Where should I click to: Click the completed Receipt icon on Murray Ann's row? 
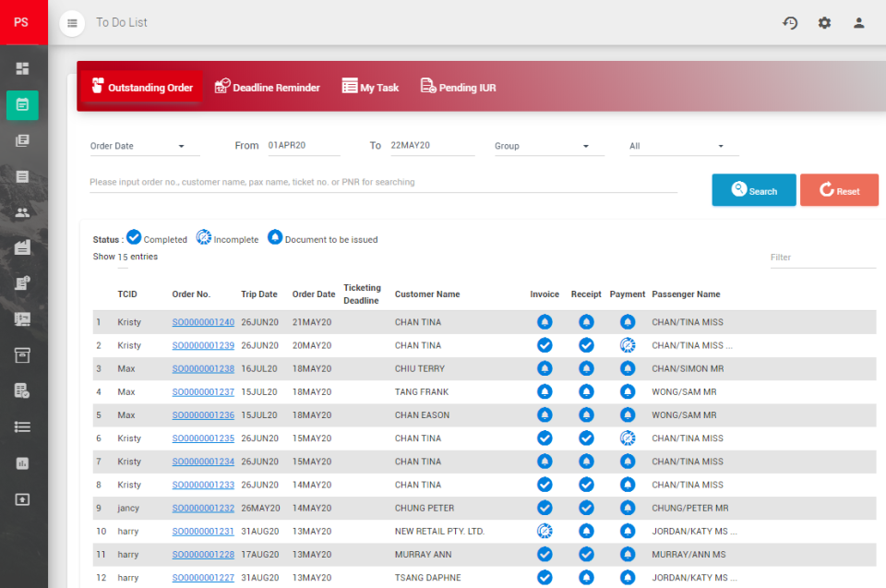[586, 554]
